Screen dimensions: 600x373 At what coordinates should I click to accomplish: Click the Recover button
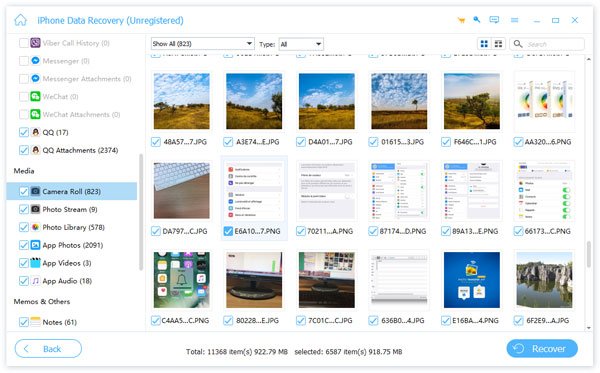[542, 349]
